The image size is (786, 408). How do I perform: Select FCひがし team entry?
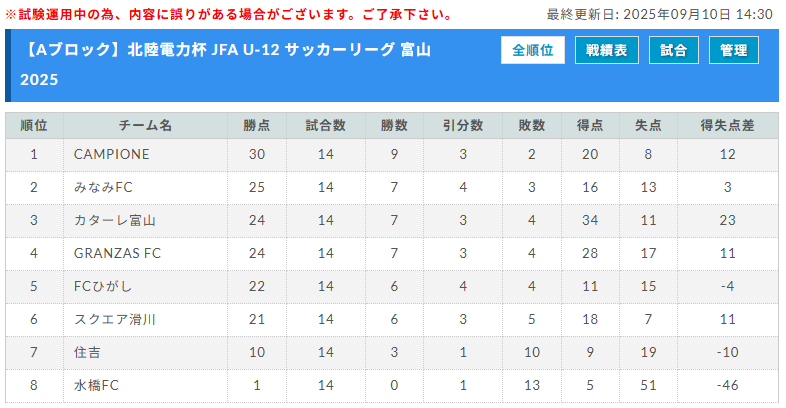(103, 286)
